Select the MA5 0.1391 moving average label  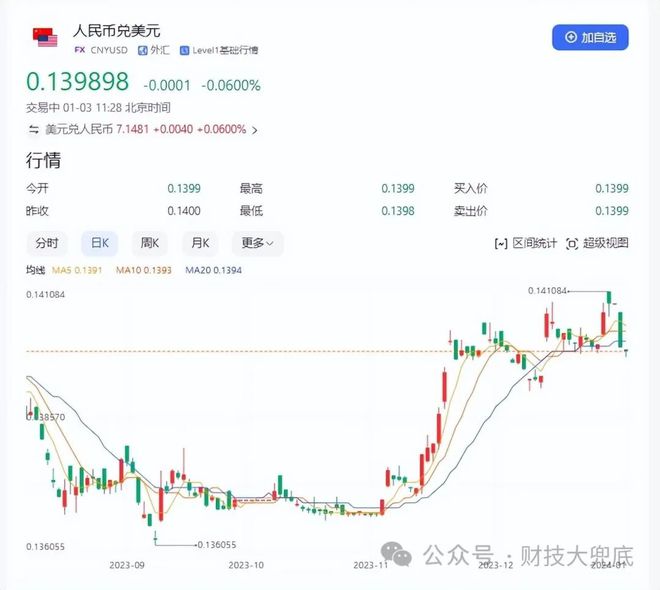[x=77, y=270]
